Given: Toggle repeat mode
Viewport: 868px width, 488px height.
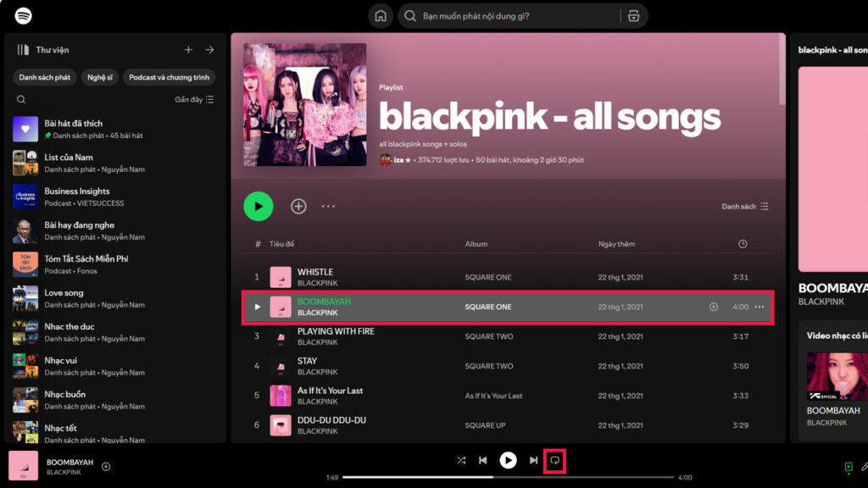Looking at the screenshot, I should [x=554, y=460].
